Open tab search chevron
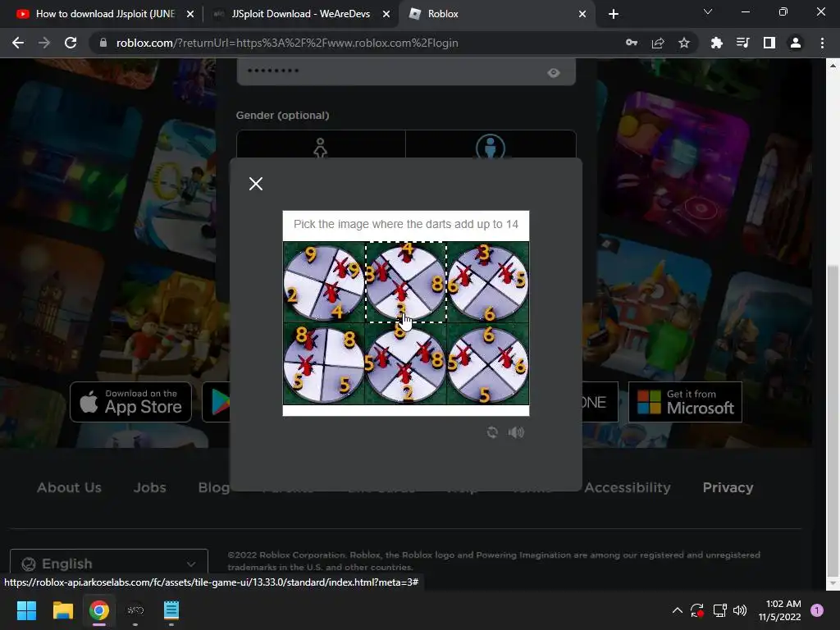 point(708,11)
